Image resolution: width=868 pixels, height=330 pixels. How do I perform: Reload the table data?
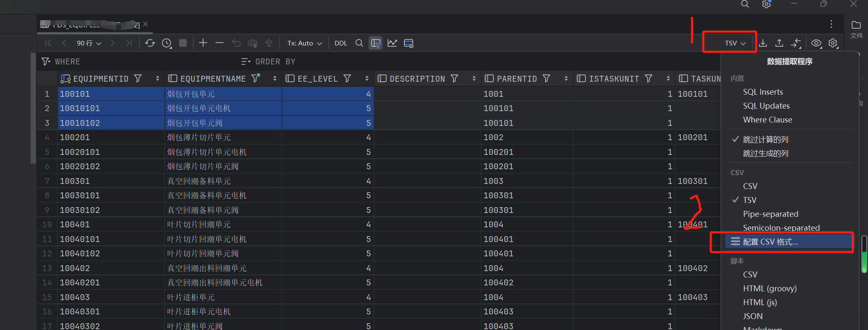pyautogui.click(x=150, y=43)
